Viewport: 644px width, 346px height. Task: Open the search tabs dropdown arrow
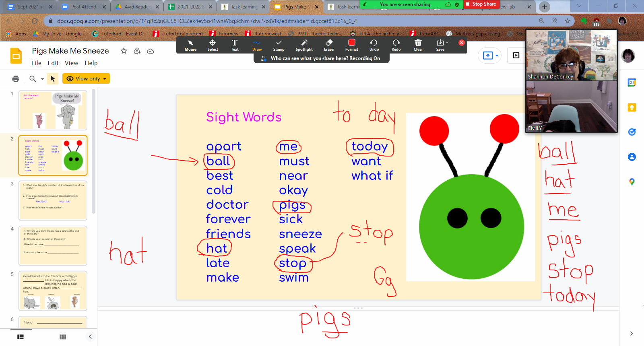coord(579,6)
